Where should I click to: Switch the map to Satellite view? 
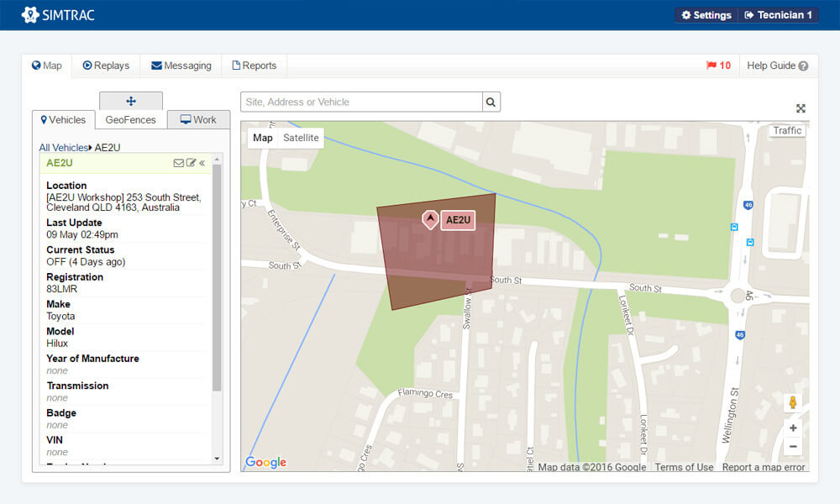[x=301, y=138]
